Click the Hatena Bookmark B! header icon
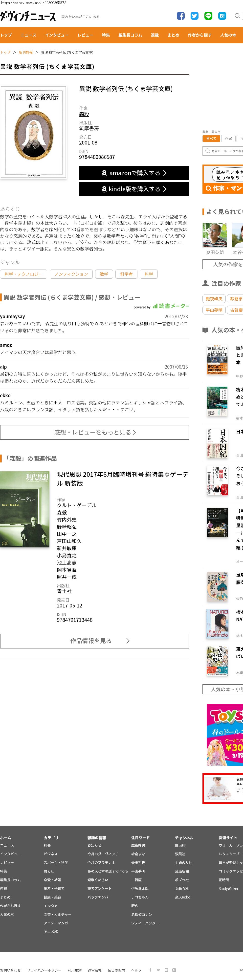Viewport: 243px width, 980px height. [222, 16]
